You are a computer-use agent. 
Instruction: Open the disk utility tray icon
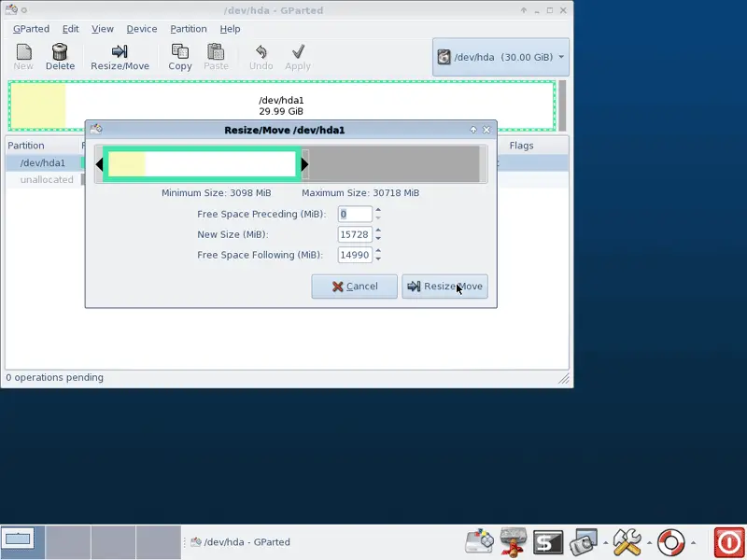tap(479, 542)
